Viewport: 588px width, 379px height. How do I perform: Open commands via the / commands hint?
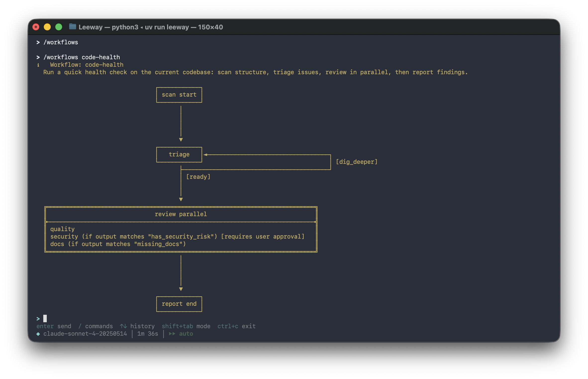click(96, 326)
